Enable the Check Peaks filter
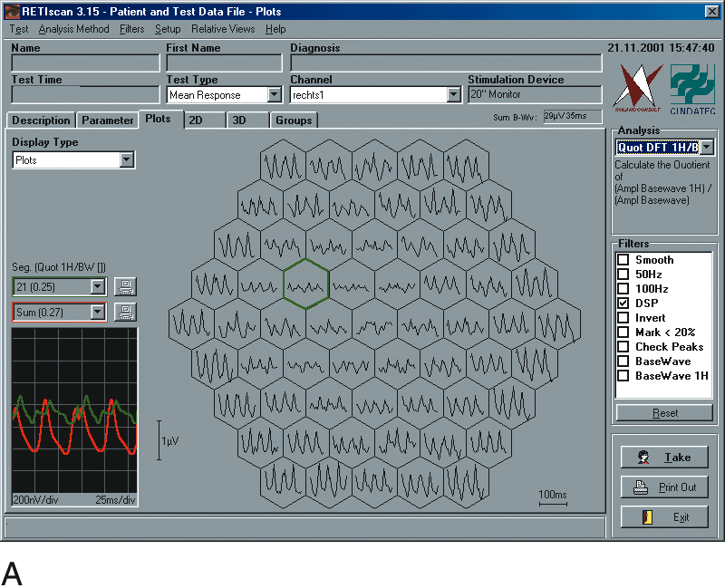 [623, 347]
